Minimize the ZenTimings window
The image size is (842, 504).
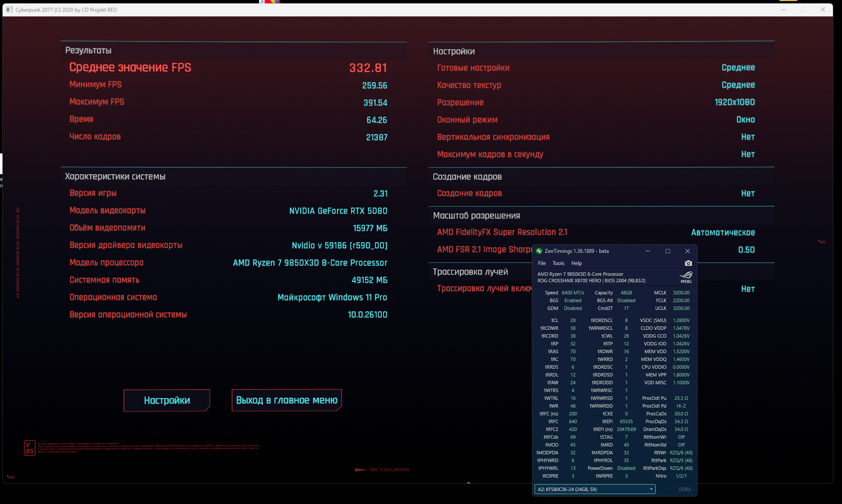[x=647, y=251]
